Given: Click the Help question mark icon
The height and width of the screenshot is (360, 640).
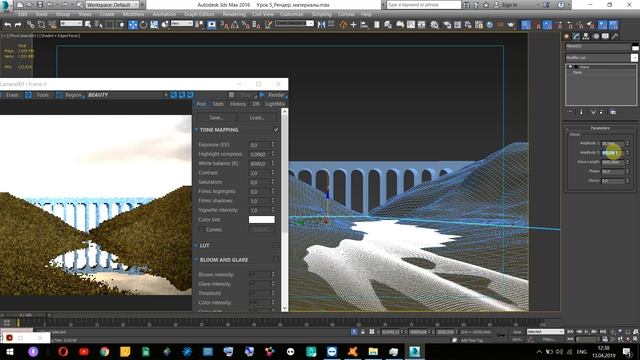Looking at the screenshot, I should click(x=561, y=4).
